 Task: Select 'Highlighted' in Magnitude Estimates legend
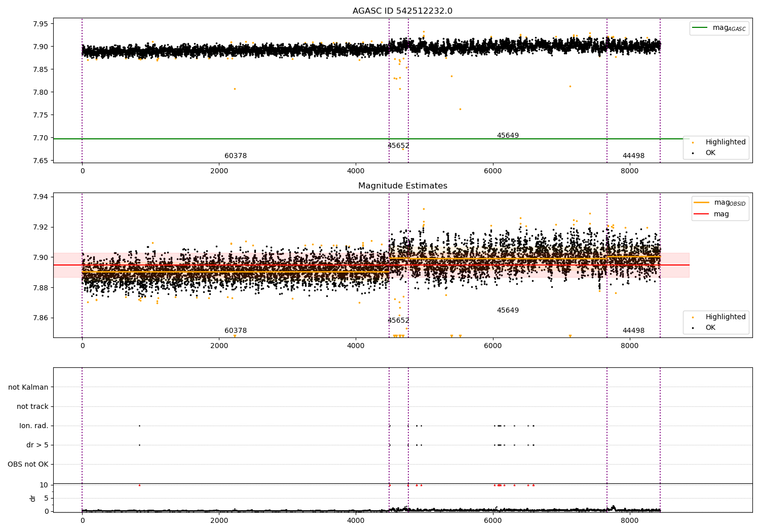pyautogui.click(x=726, y=317)
